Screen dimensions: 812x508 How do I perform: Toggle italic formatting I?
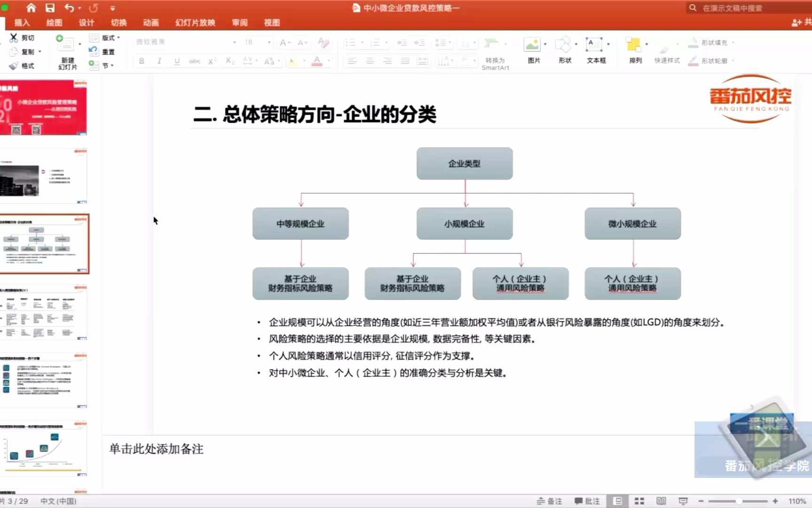click(159, 61)
